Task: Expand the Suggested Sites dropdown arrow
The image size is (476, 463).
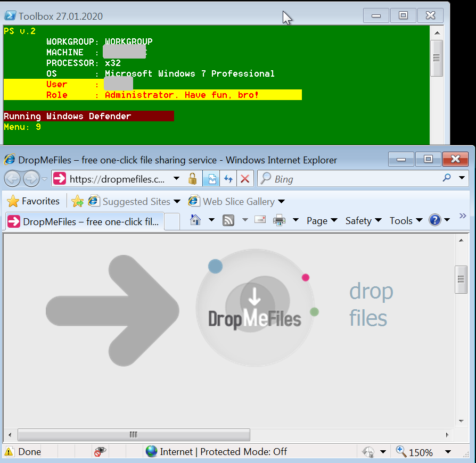Action: click(177, 202)
